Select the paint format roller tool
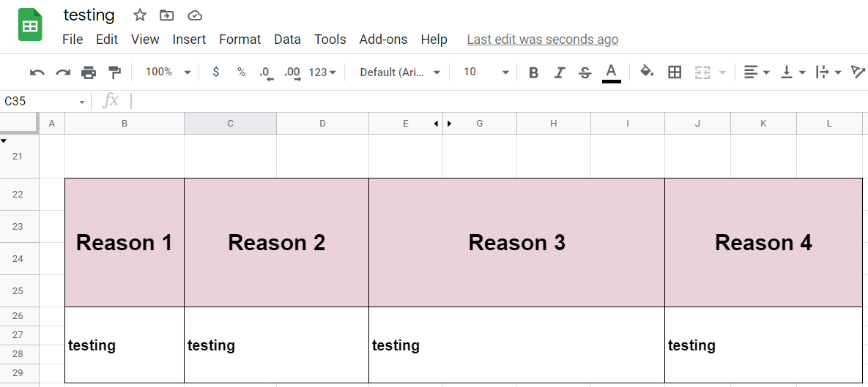868x387 pixels. click(x=114, y=72)
